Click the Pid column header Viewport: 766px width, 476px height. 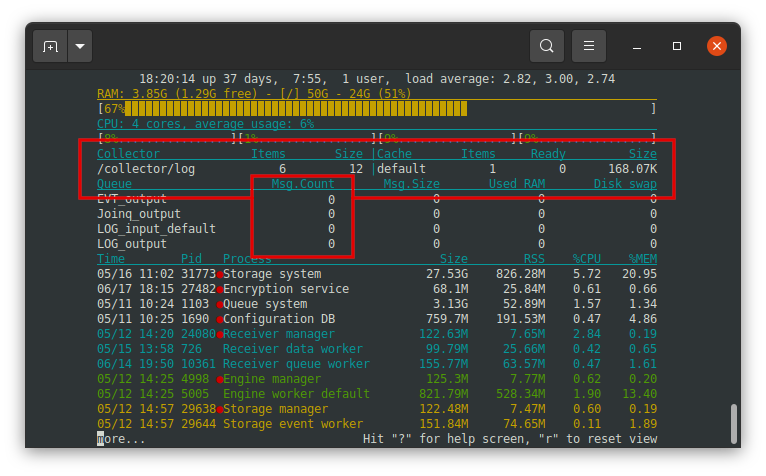point(191,259)
